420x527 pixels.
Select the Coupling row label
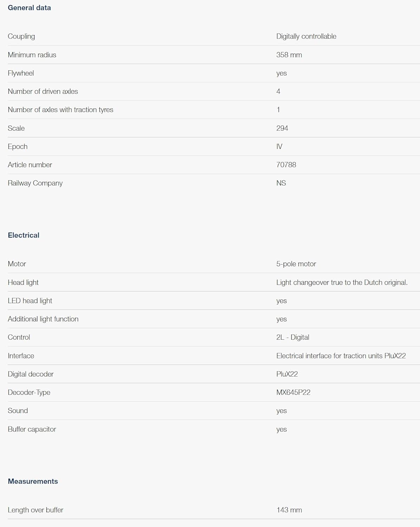(21, 36)
